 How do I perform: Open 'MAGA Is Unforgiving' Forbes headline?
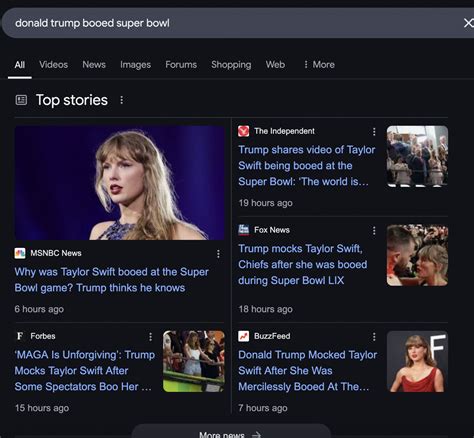[x=85, y=371]
